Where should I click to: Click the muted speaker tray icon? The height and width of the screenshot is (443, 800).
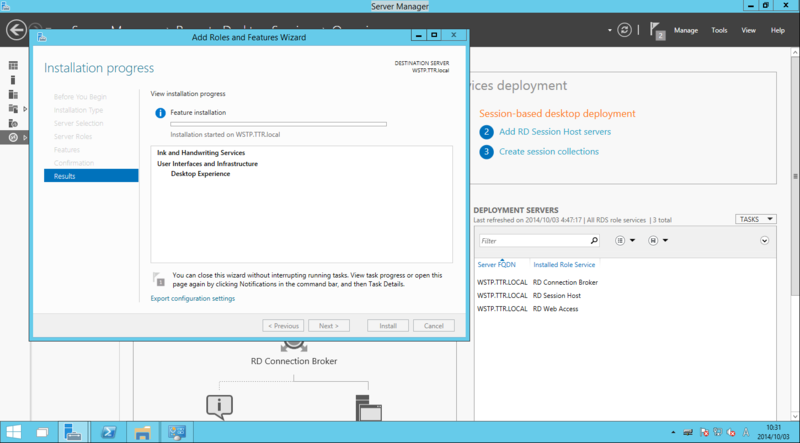731,432
